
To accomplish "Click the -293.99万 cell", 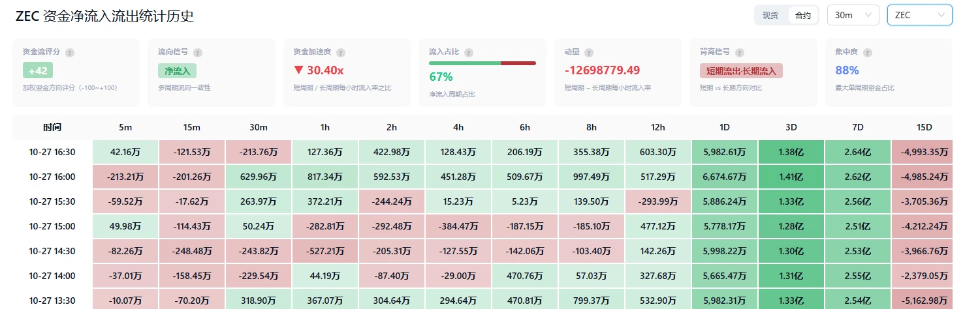I will 658,201.
